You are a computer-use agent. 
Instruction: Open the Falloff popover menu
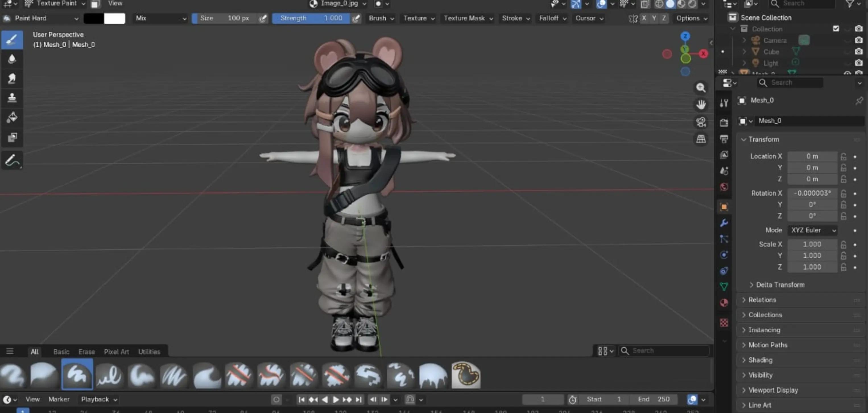coord(553,18)
